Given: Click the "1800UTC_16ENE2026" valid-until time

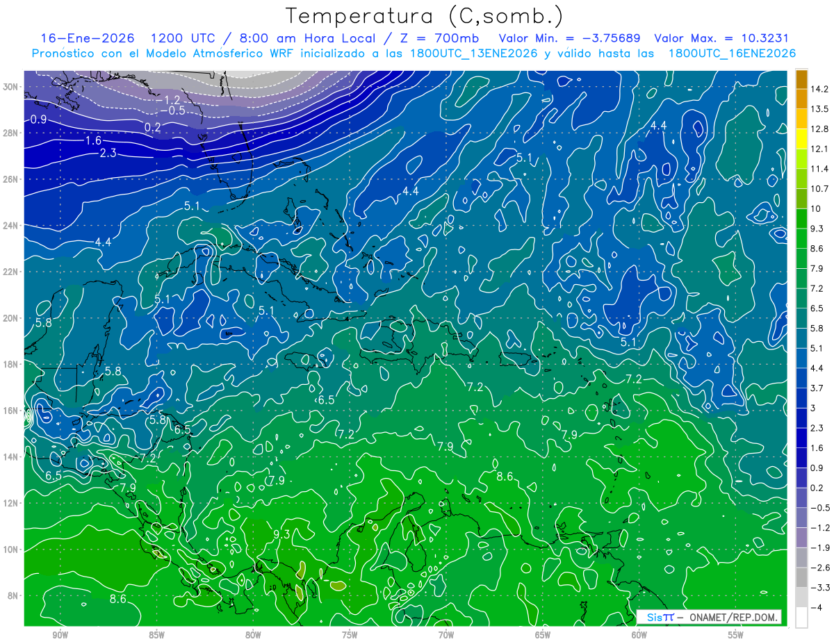Looking at the screenshot, I should [732, 53].
